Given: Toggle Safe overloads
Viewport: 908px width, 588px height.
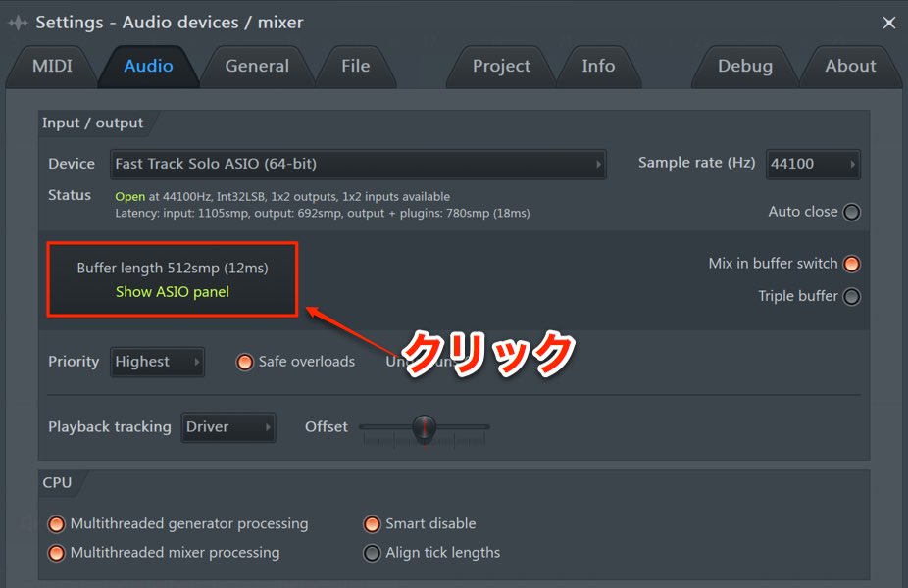Looking at the screenshot, I should point(245,363).
